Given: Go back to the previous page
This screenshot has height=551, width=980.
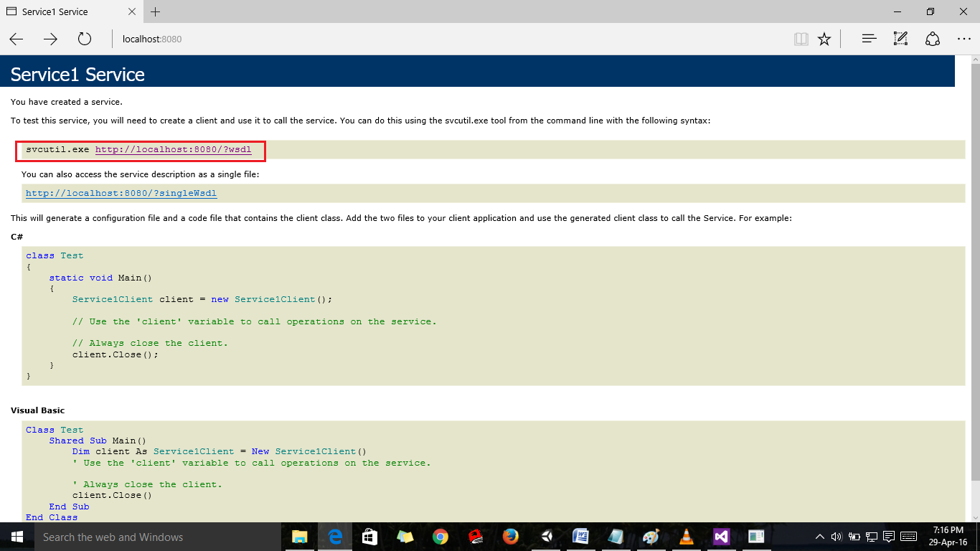Looking at the screenshot, I should click(17, 39).
